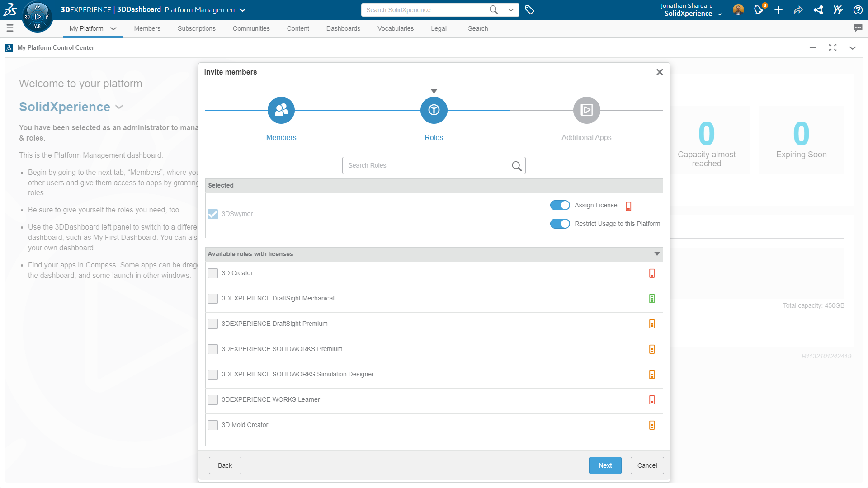Click the tag/label icon in search bar

pyautogui.click(x=528, y=9)
